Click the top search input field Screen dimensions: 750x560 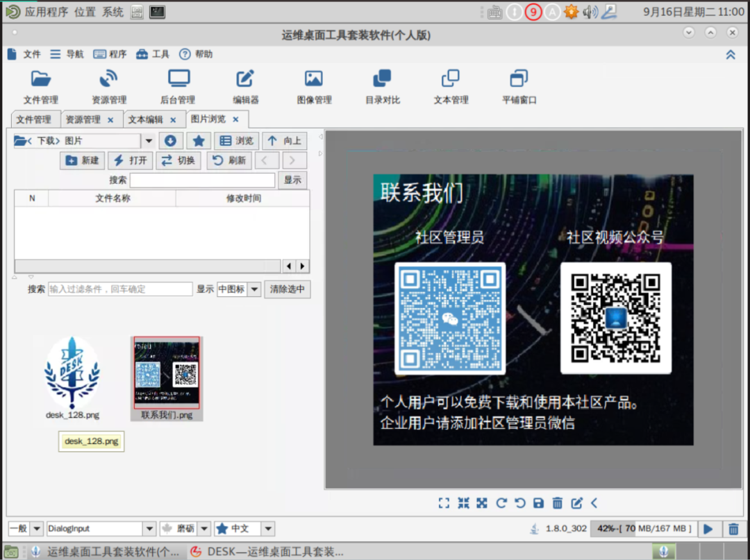coord(202,180)
